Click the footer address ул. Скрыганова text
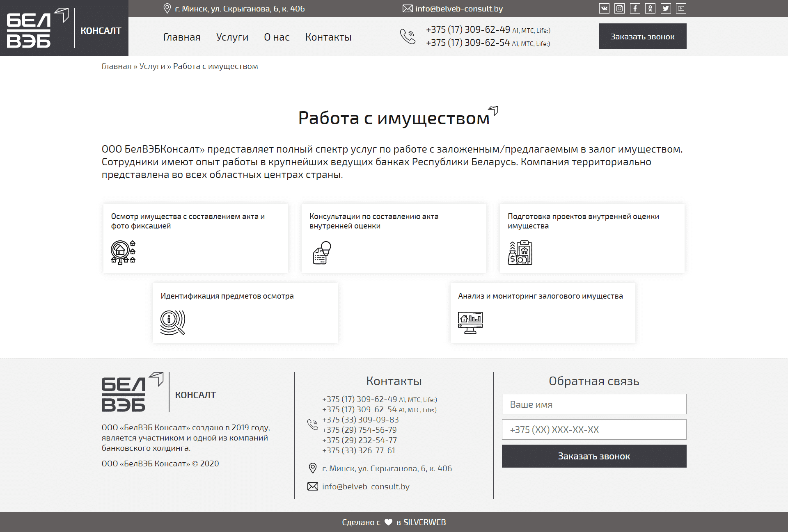 [x=387, y=468]
